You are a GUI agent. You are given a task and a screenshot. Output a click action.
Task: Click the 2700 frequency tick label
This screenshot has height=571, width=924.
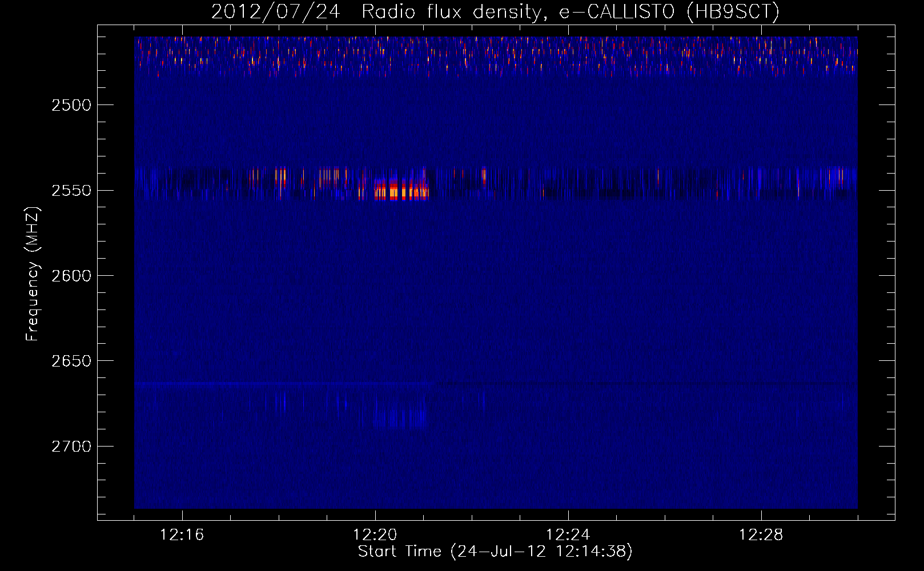[x=71, y=447]
